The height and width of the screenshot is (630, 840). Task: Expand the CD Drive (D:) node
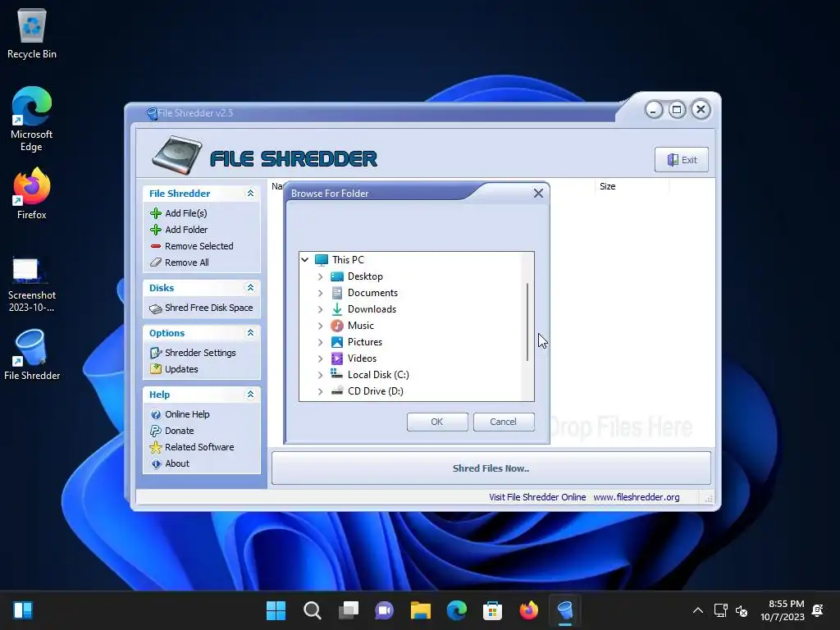(321, 391)
